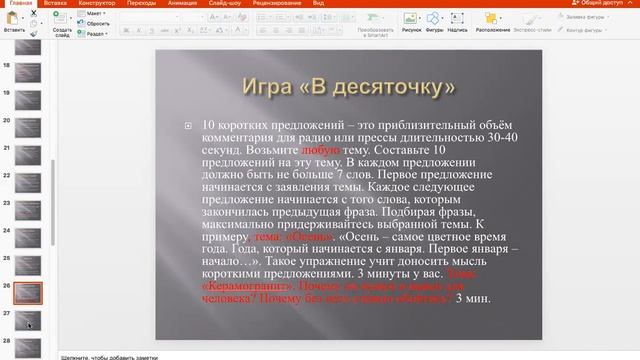This screenshot has height=360, width=640.
Task: Expand the Рисунок dropdown arrow
Action: tap(420, 18)
